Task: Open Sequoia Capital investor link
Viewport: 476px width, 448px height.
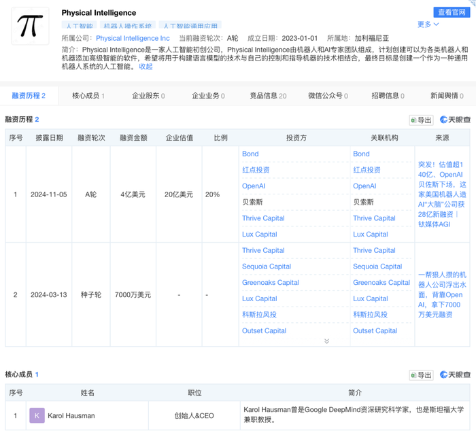Action: point(267,266)
